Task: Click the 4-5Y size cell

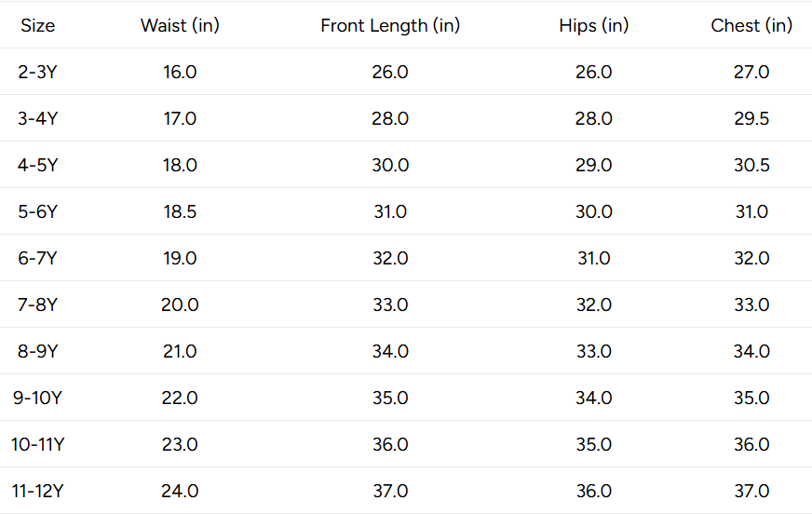Action: pos(37,165)
